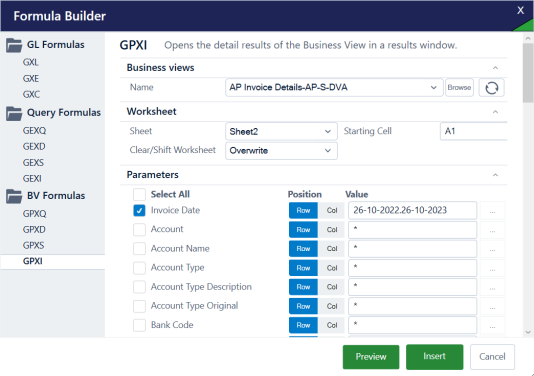Image resolution: width=534 pixels, height=376 pixels.
Task: Click the Preview button
Action: coord(371,357)
